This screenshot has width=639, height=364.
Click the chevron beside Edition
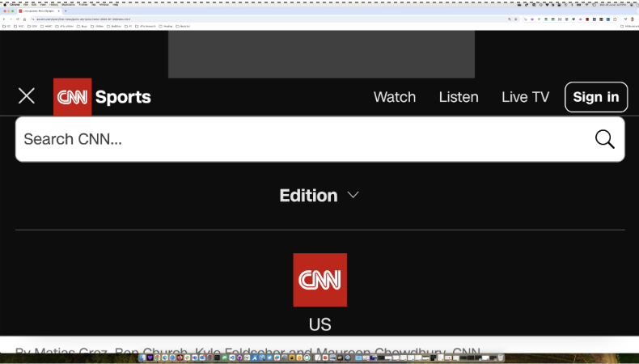pos(353,196)
